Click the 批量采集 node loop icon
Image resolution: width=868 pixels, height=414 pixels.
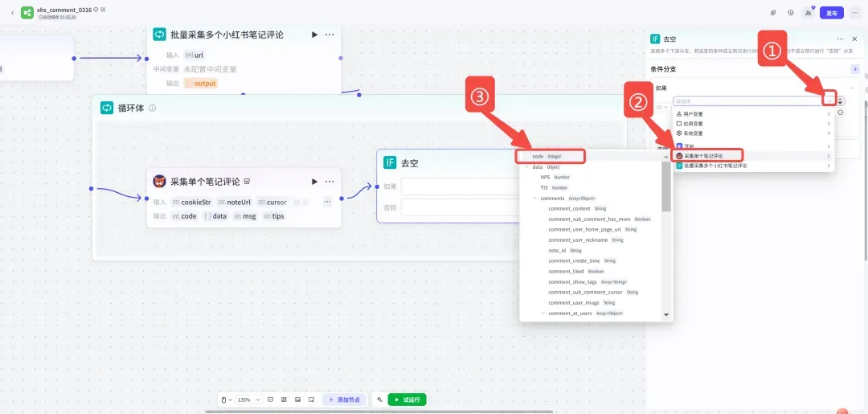click(x=159, y=35)
